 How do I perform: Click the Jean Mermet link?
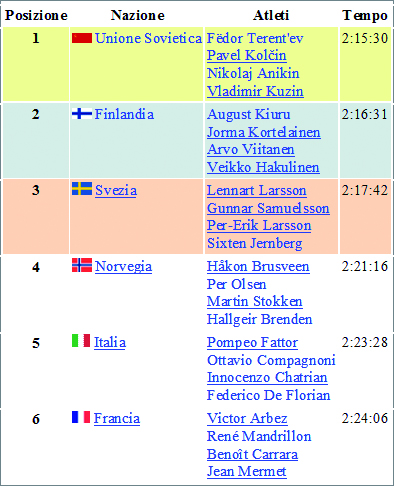point(247,472)
